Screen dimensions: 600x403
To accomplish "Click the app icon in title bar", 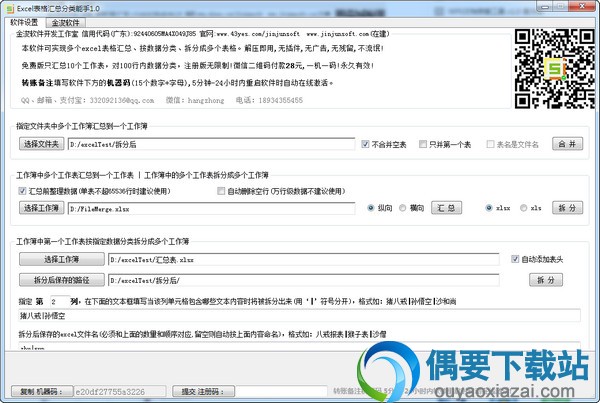I will coord(10,8).
